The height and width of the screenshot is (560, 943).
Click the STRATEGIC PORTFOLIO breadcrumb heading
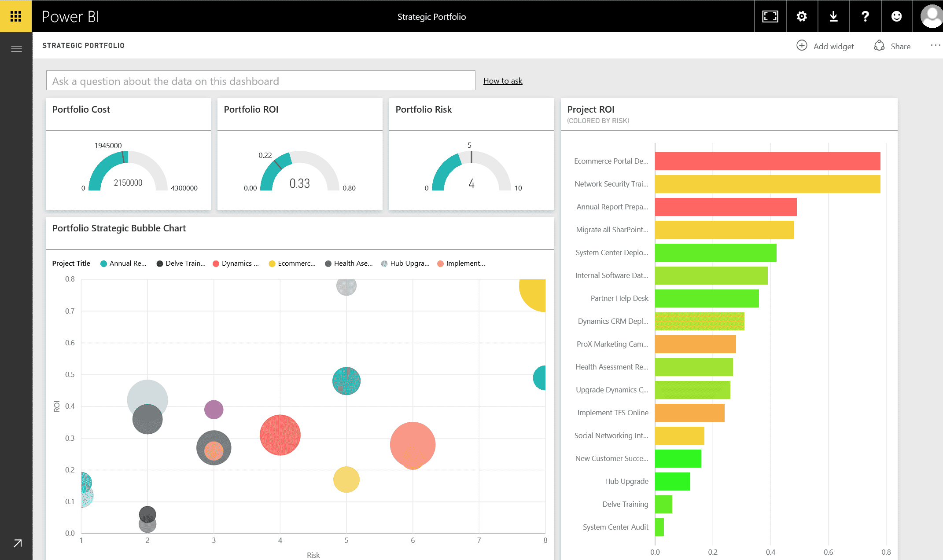(x=83, y=45)
